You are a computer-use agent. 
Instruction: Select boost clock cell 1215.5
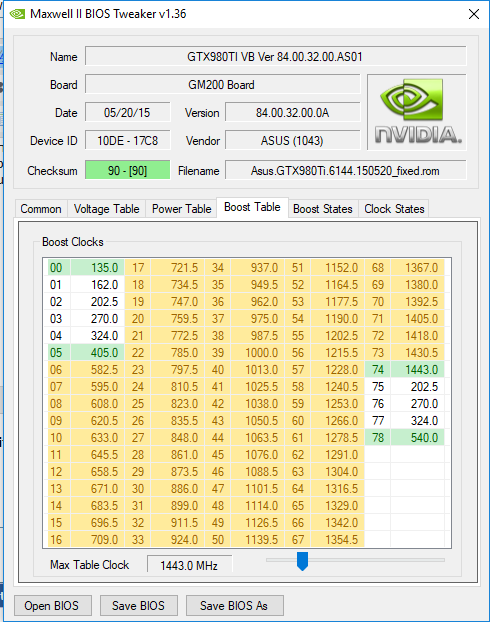point(338,353)
